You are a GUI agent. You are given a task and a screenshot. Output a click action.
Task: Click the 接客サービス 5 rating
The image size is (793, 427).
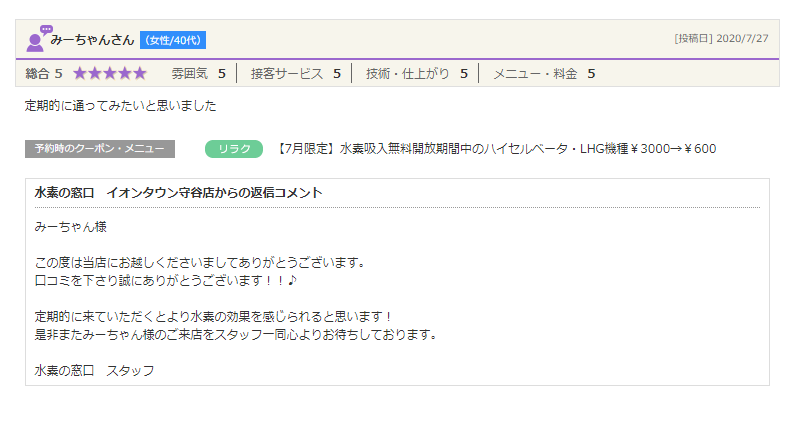[x=295, y=73]
